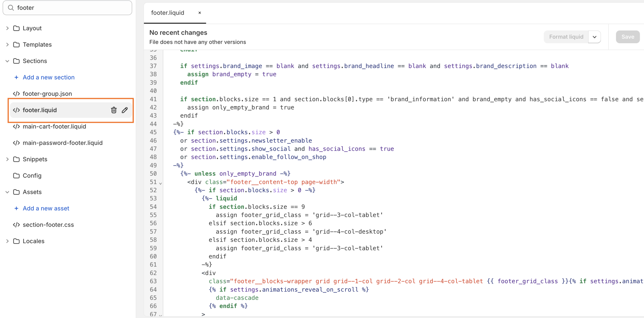Screen dimensions: 644x318
Task: Click line number 41 in the gutter
Action: pos(153,99)
